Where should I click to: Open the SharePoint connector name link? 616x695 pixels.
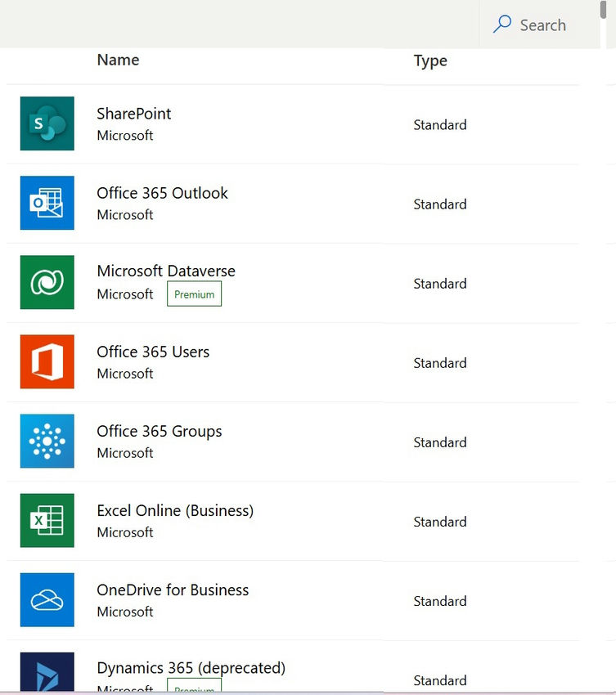[134, 114]
